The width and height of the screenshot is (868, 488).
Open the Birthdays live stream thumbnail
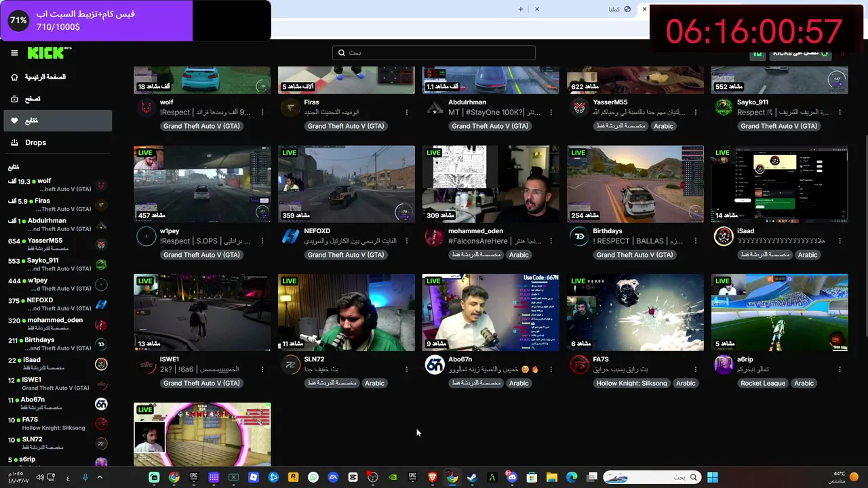(x=635, y=184)
